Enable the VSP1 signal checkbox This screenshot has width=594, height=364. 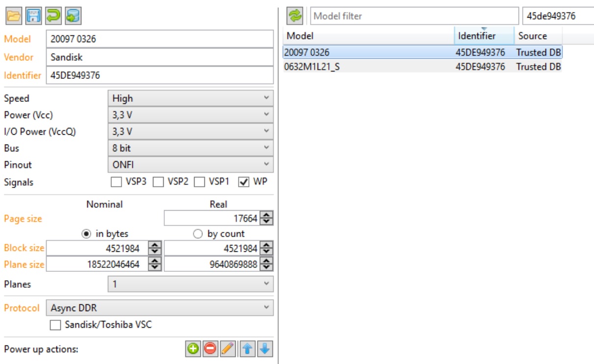199,182
